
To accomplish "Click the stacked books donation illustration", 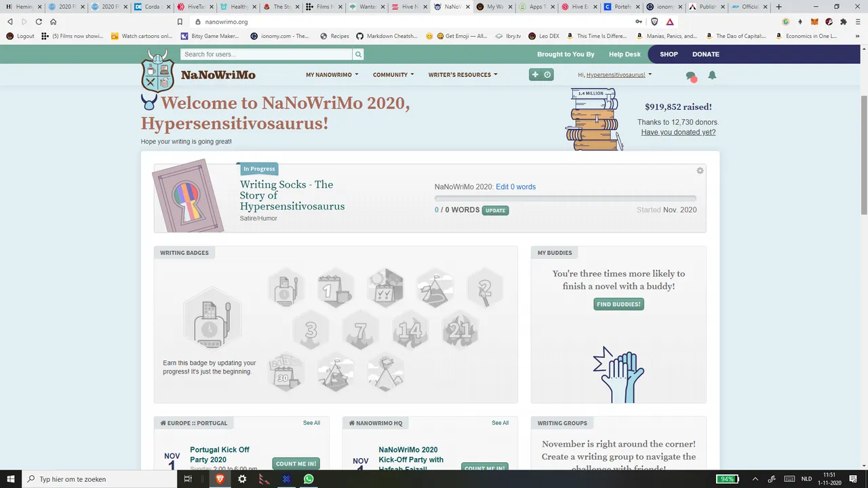I will [x=593, y=121].
